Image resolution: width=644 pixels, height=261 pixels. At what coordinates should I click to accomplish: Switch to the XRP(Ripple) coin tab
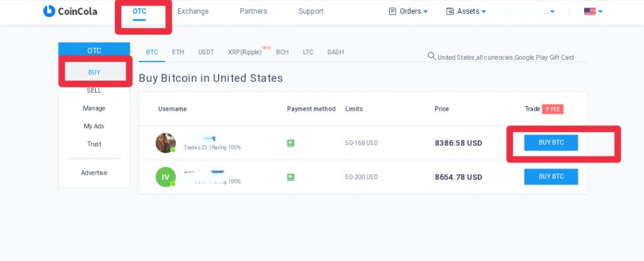click(245, 52)
